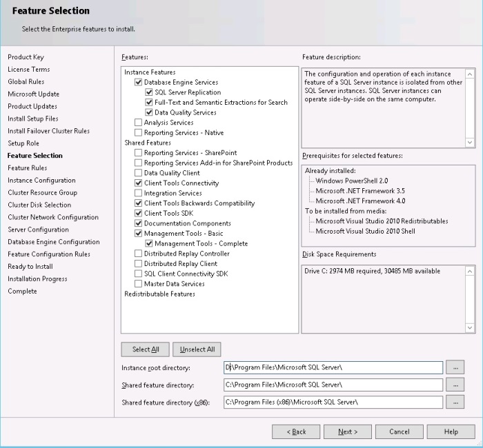Check SQL Client Connectivity SDK

click(x=138, y=274)
